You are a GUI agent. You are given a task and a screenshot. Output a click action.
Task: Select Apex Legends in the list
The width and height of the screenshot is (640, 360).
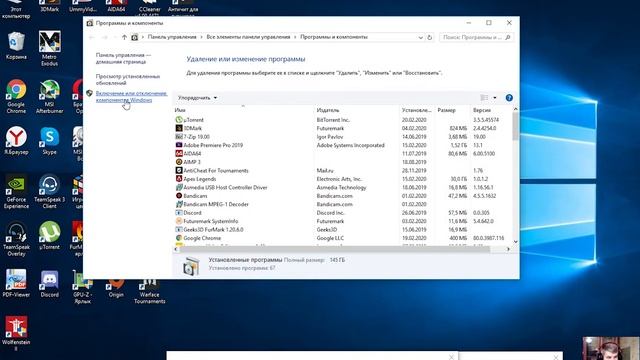(342, 179)
